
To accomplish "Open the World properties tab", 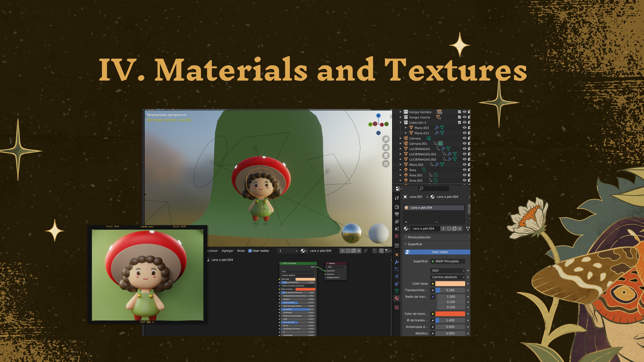I will click(x=397, y=236).
